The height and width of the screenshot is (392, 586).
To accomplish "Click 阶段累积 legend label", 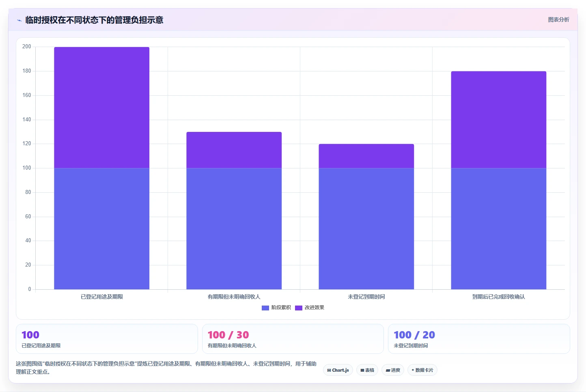I will [281, 308].
